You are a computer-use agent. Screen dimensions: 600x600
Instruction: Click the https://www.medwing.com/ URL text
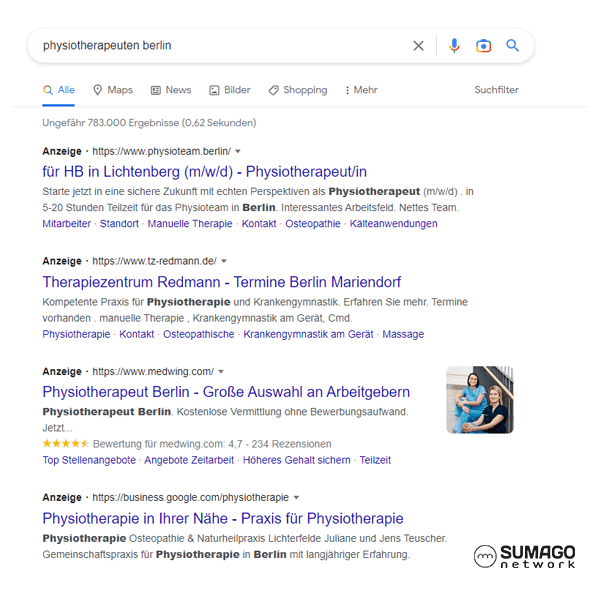[153, 372]
